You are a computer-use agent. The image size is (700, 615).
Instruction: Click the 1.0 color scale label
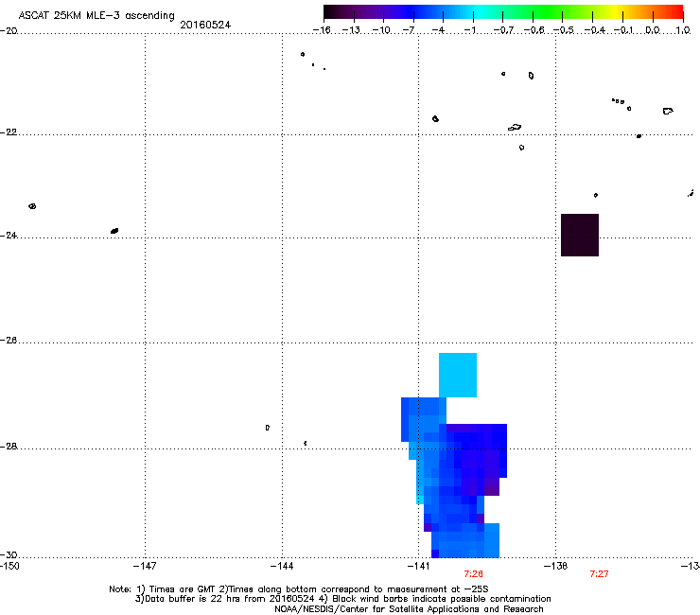pyautogui.click(x=683, y=30)
